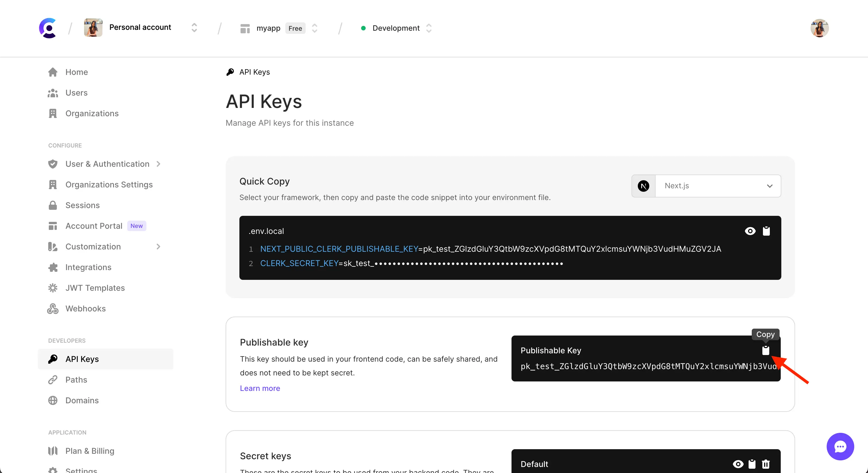Screen dimensions: 868x473
Task: Click the profile avatar at top right
Action: pos(819,28)
